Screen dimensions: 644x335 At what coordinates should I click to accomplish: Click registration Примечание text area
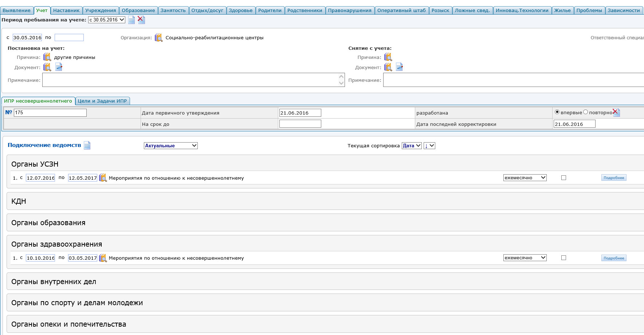point(193,80)
